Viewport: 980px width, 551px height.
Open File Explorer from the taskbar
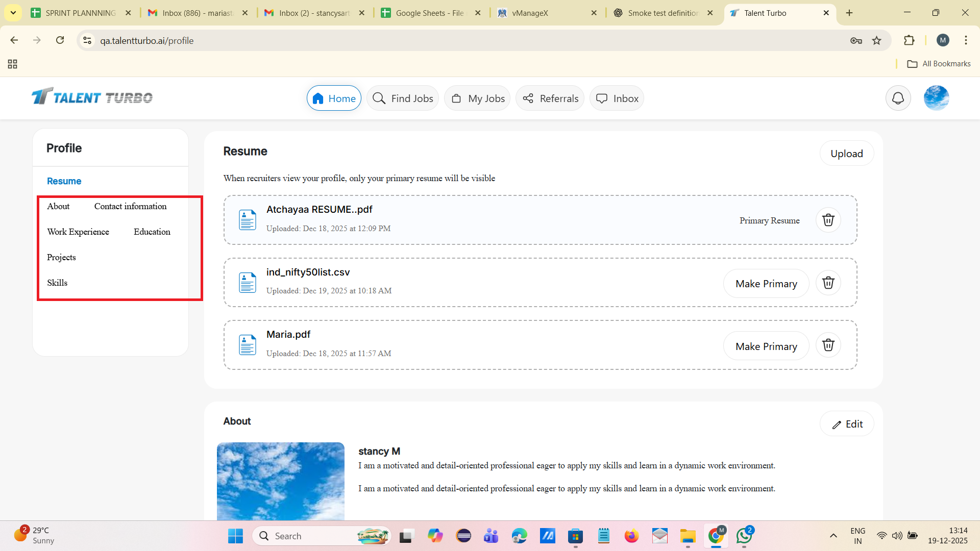pyautogui.click(x=688, y=536)
